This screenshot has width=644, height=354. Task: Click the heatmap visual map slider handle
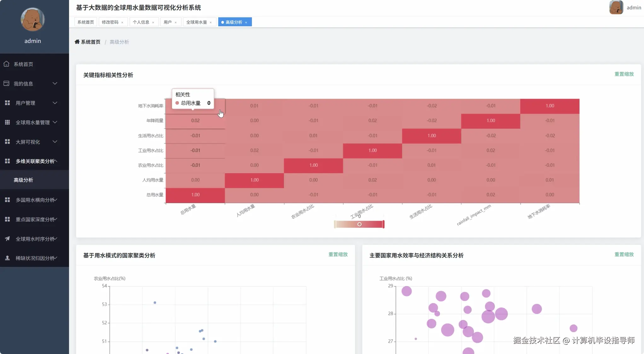[359, 224]
